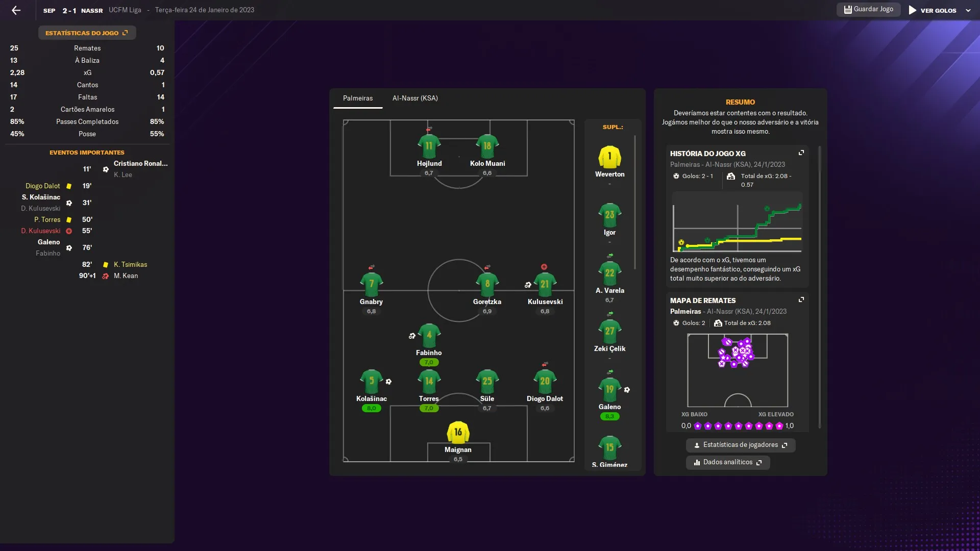
Task: Click Kolašinac's 8,0 rating badge
Action: click(x=371, y=408)
